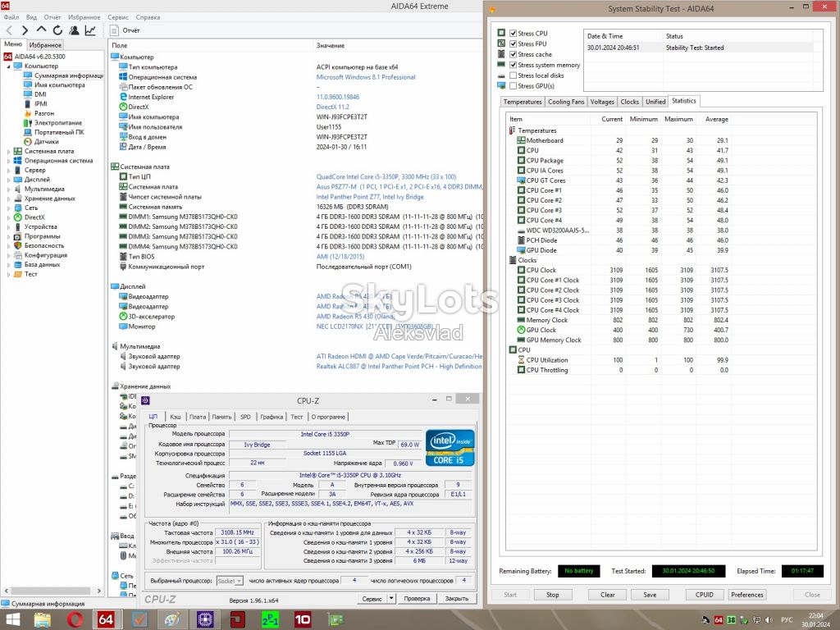840x630 pixels.
Task: Click the left tree's horizontal scrollbar right arrow
Action: tap(99, 591)
